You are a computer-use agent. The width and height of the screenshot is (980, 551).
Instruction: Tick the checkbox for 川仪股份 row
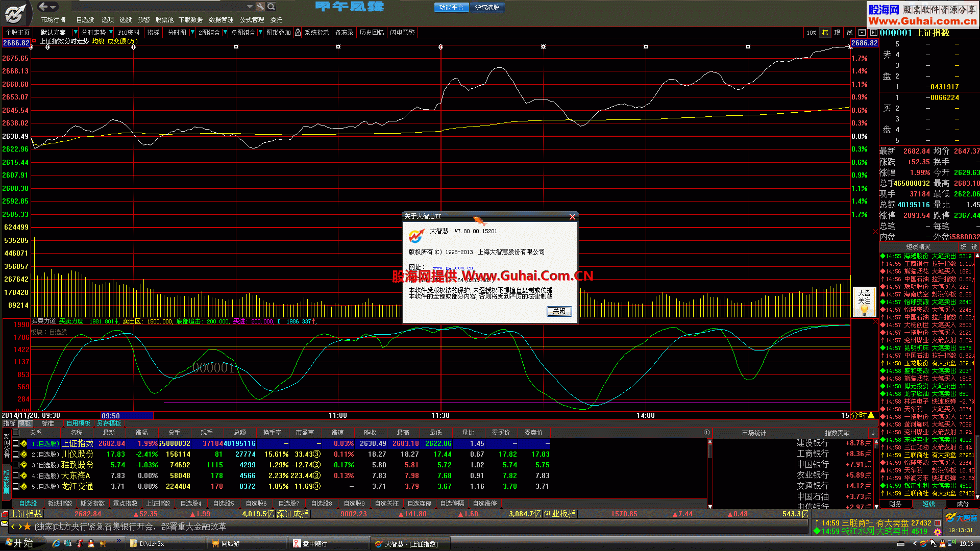tap(16, 454)
